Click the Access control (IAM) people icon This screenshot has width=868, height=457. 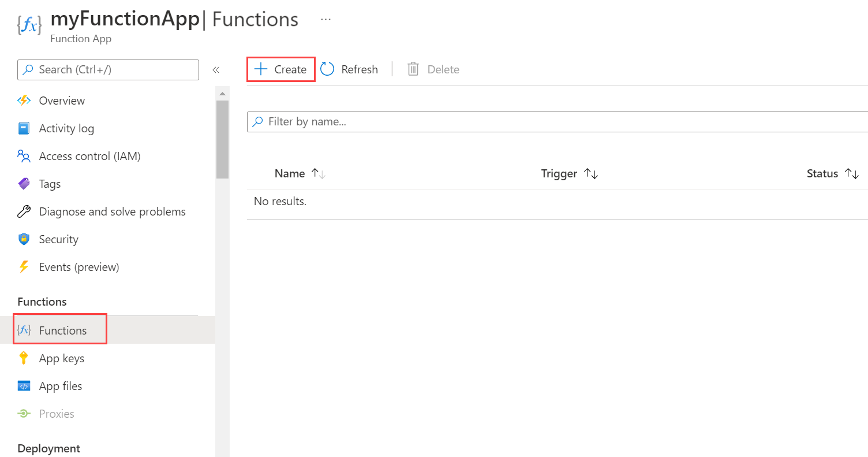(x=24, y=156)
